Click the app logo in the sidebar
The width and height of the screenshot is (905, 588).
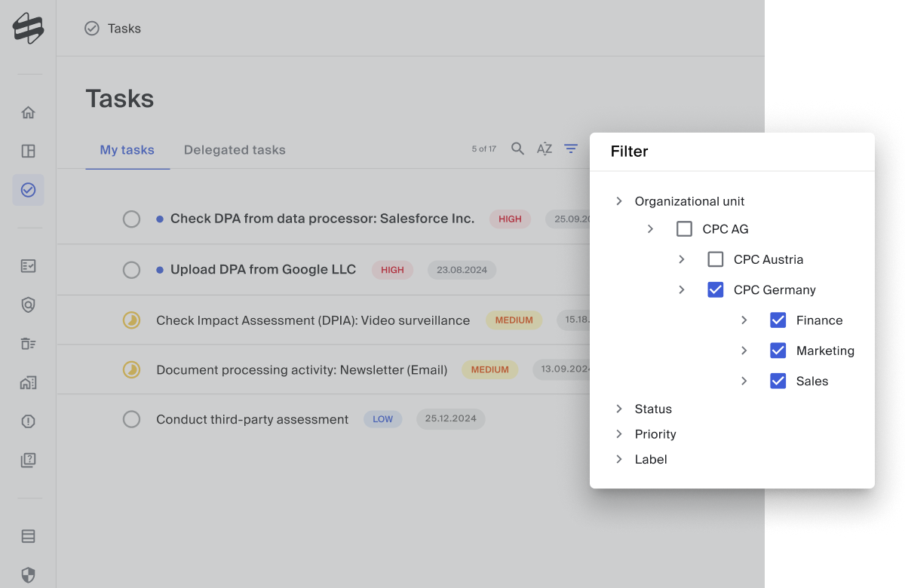28,29
